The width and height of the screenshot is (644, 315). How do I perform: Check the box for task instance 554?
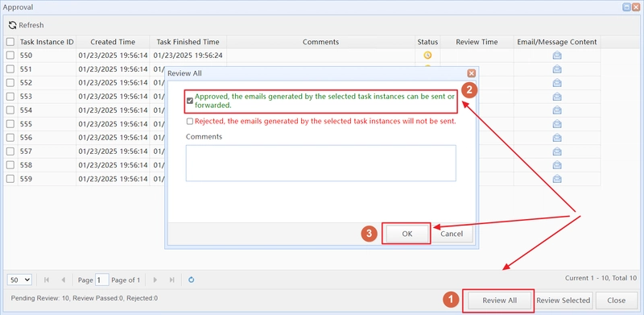pos(10,110)
